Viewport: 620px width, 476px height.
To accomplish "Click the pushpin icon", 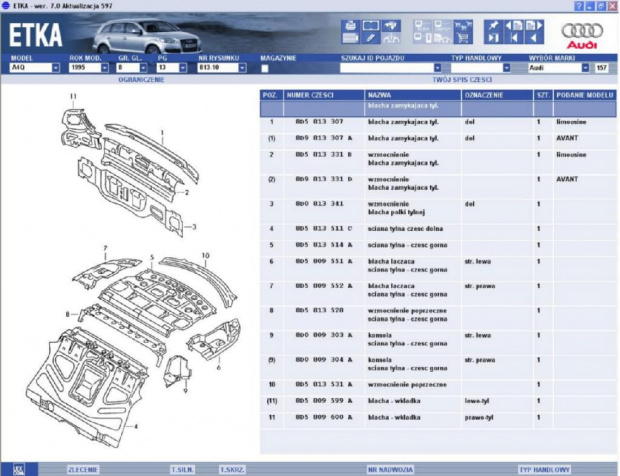I will click(493, 26).
